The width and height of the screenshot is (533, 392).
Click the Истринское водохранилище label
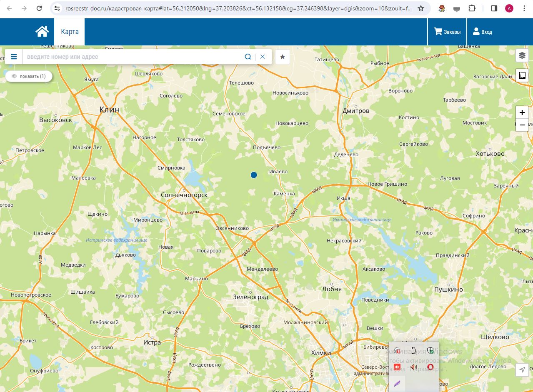point(117,240)
